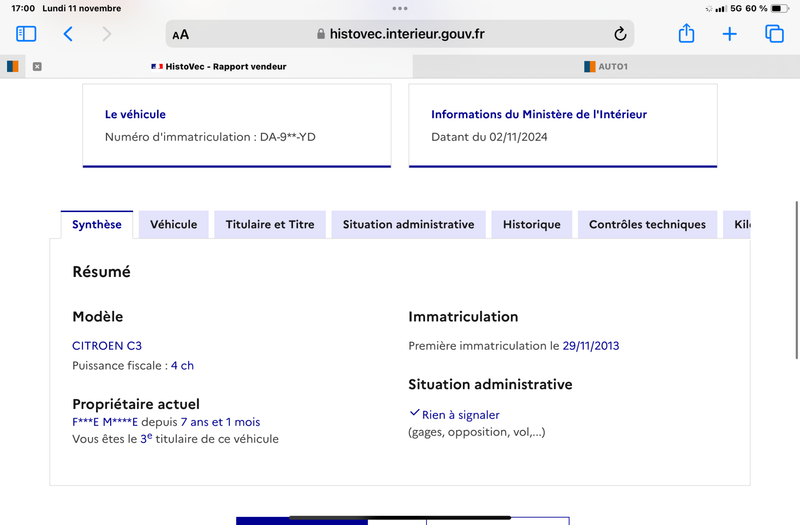The width and height of the screenshot is (800, 525).
Task: Tap the battery status indicator
Action: [779, 8]
